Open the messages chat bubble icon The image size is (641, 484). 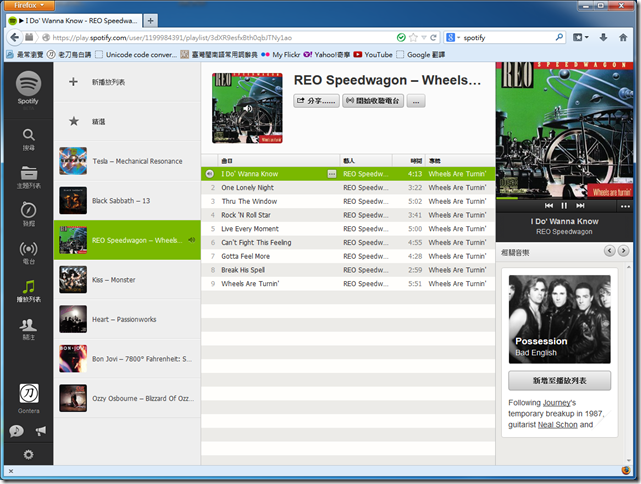[16, 430]
